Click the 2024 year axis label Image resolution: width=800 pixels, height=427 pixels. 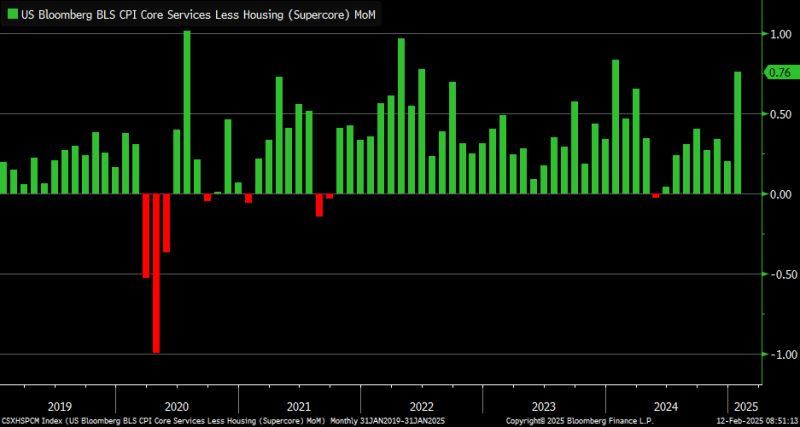(x=665, y=406)
